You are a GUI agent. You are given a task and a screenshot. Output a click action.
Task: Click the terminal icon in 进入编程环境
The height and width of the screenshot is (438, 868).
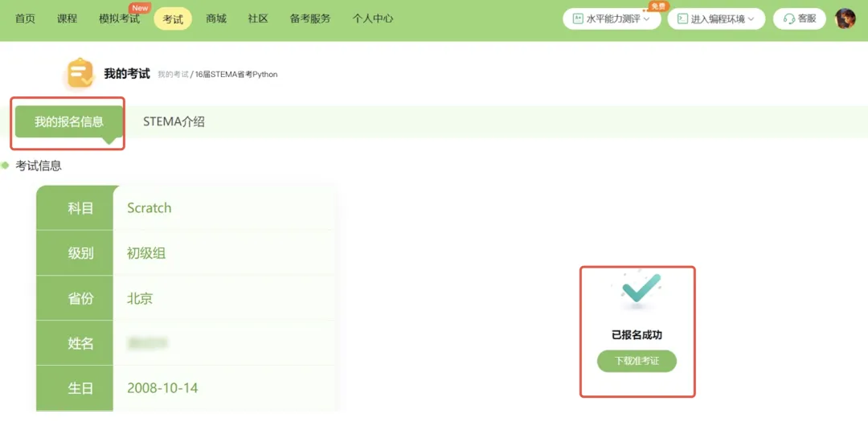point(682,18)
